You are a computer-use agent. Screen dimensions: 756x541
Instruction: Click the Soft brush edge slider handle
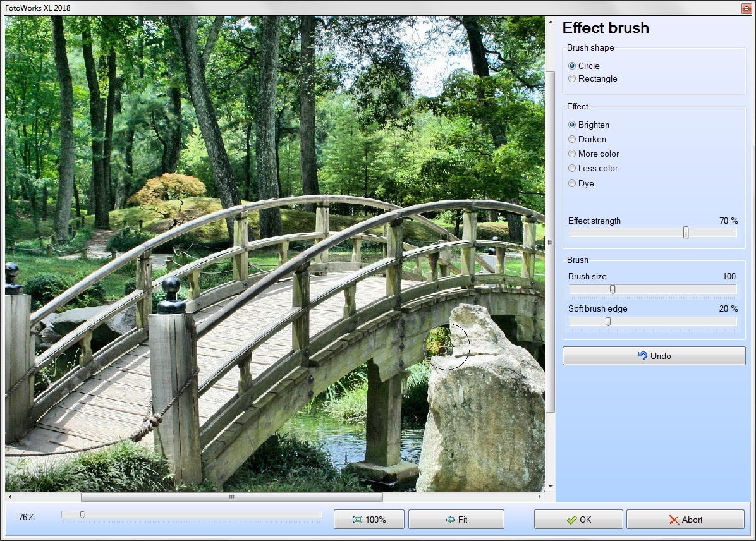pos(608,321)
